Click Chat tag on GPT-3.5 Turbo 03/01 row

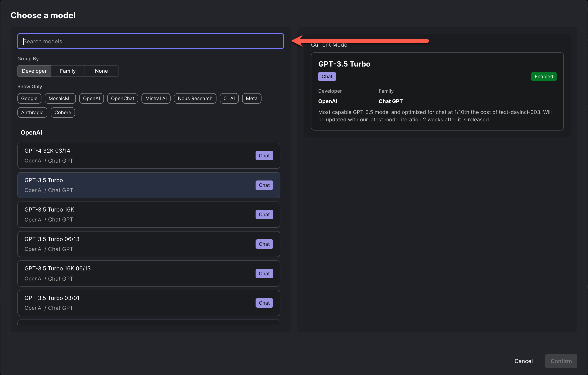[264, 303]
